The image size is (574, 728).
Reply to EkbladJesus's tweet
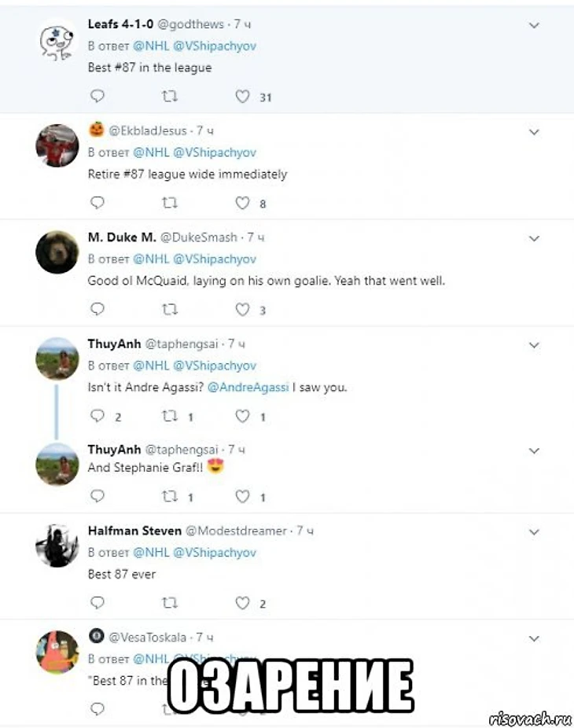[98, 203]
